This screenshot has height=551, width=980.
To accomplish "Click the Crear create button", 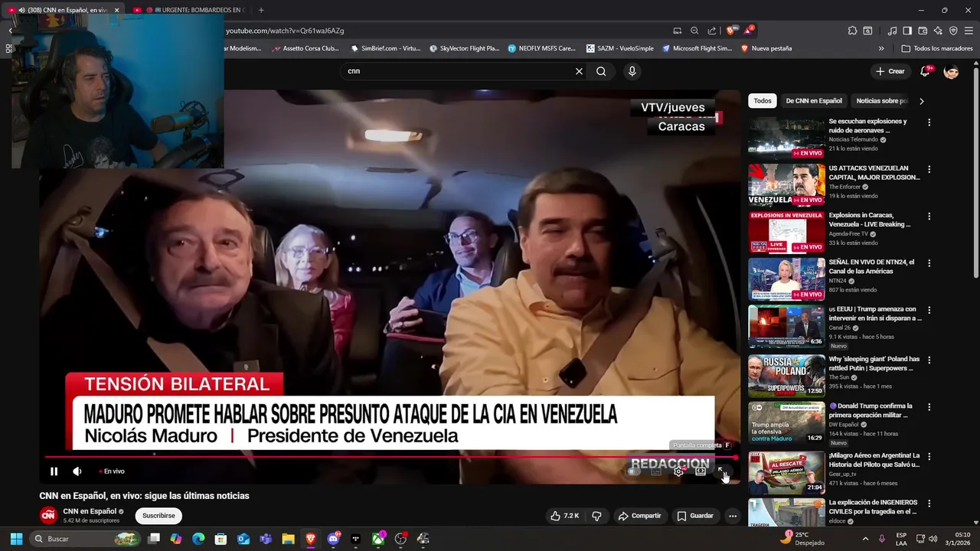I will click(x=890, y=71).
